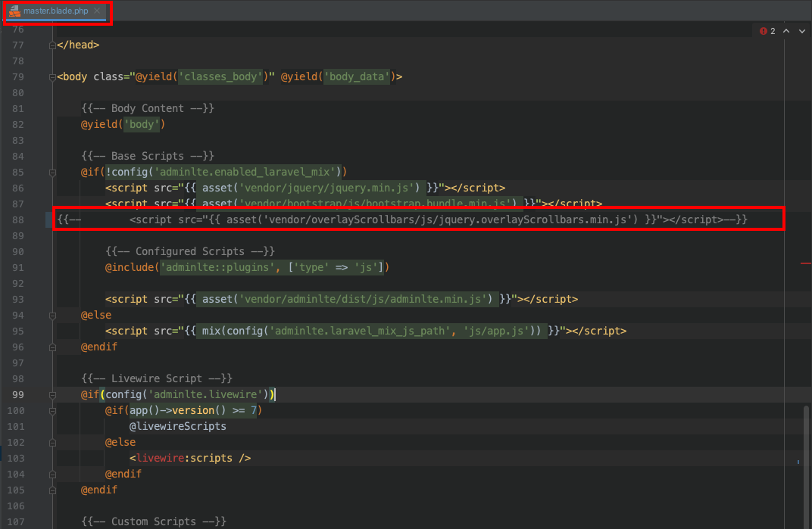
Task: Click line number 88 in the gutter
Action: [x=18, y=220]
